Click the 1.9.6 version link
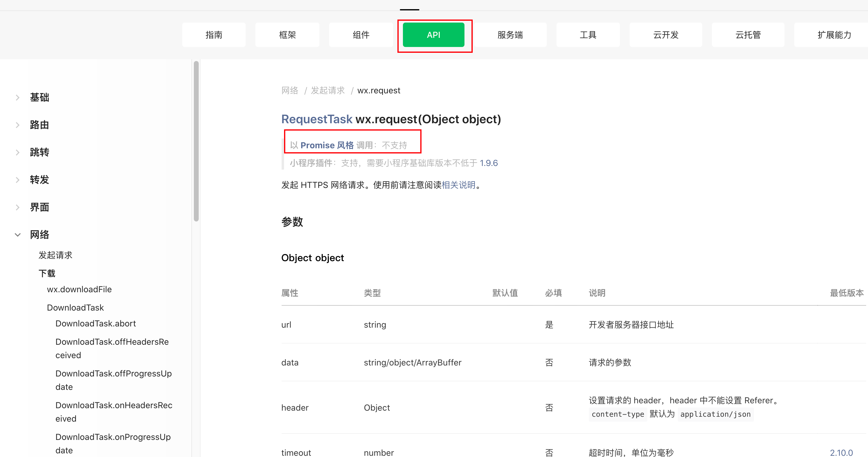868x457 pixels. (x=489, y=163)
